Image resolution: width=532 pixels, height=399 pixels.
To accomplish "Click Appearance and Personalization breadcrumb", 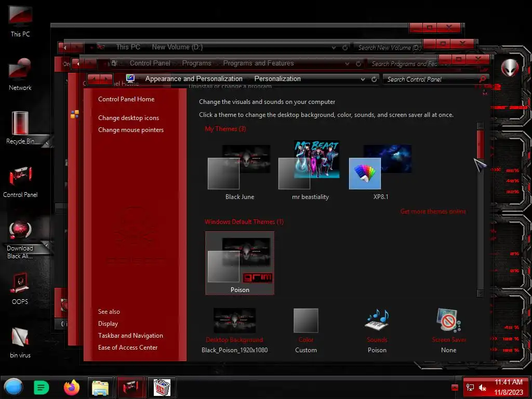I will (x=194, y=79).
